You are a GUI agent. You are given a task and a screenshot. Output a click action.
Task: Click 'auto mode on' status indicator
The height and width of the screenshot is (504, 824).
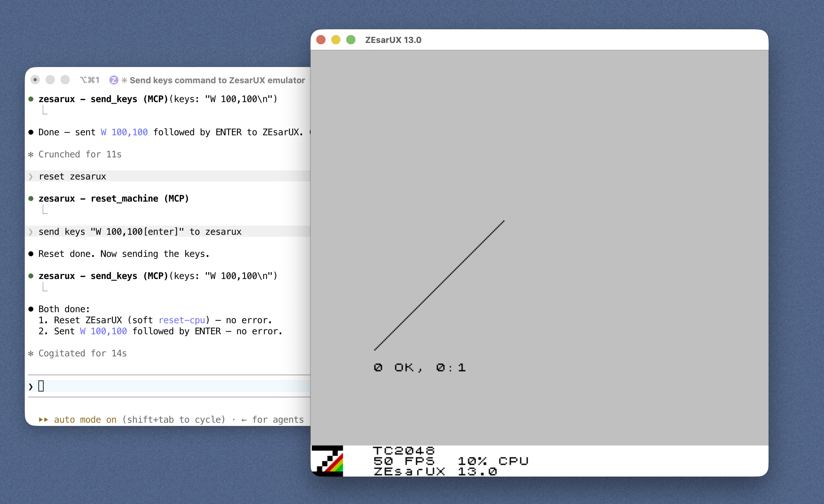[85, 420]
